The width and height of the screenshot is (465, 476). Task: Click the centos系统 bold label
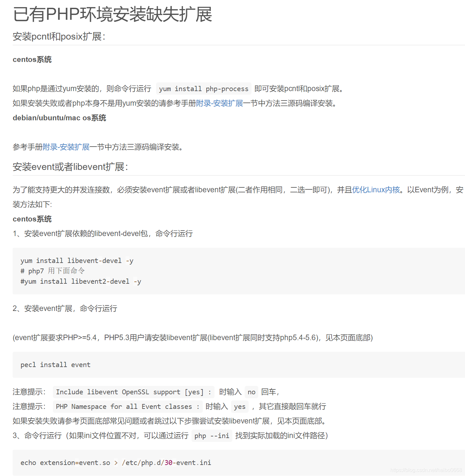point(32,59)
